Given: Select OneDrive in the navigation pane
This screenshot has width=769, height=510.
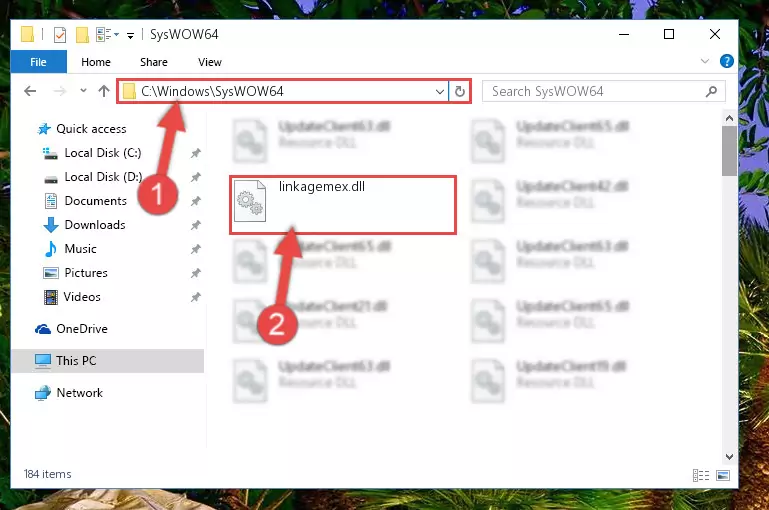Looking at the screenshot, I should [x=82, y=329].
